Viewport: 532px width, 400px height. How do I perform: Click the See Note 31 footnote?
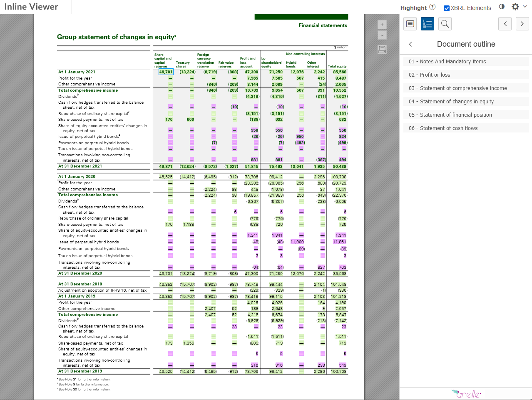point(85,380)
